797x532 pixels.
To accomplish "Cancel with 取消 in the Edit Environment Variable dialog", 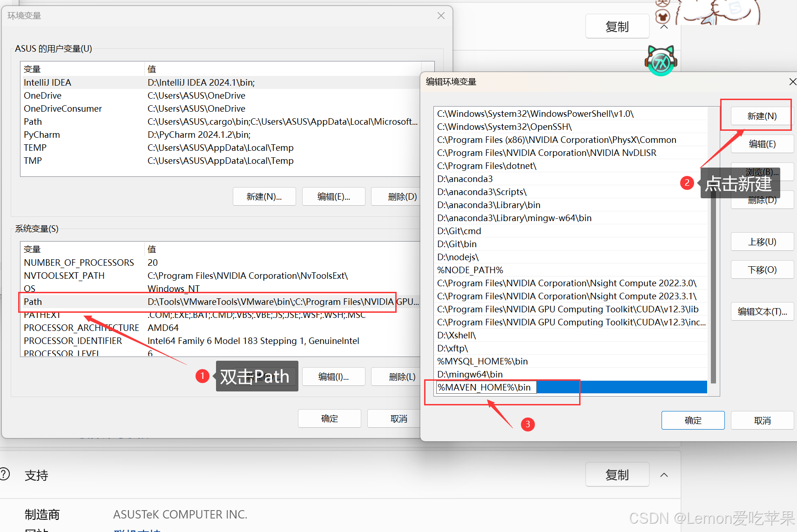I will pyautogui.click(x=762, y=420).
